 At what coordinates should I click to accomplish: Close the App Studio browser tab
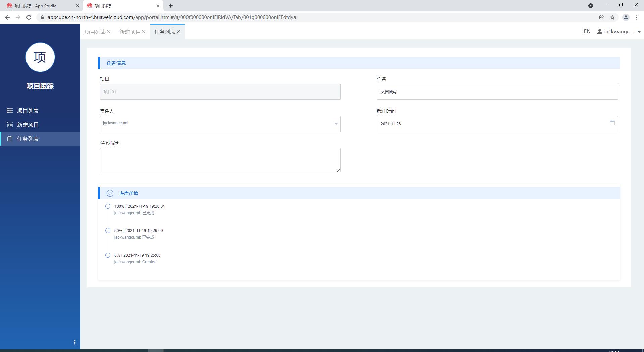click(x=78, y=6)
